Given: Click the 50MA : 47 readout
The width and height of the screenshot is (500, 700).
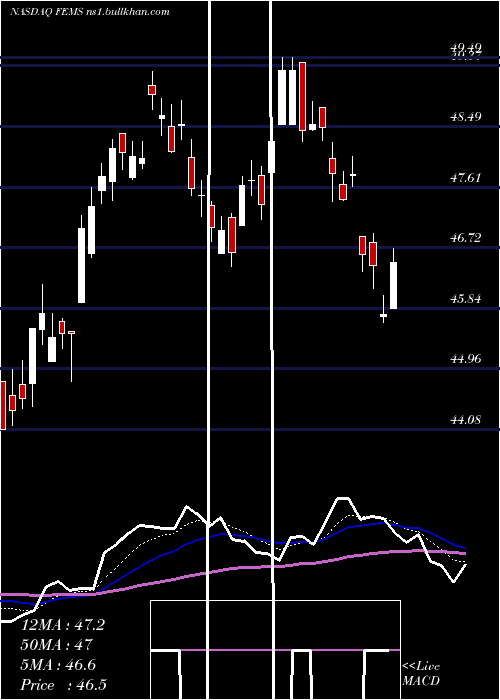Looking at the screenshot, I should 57,645.
